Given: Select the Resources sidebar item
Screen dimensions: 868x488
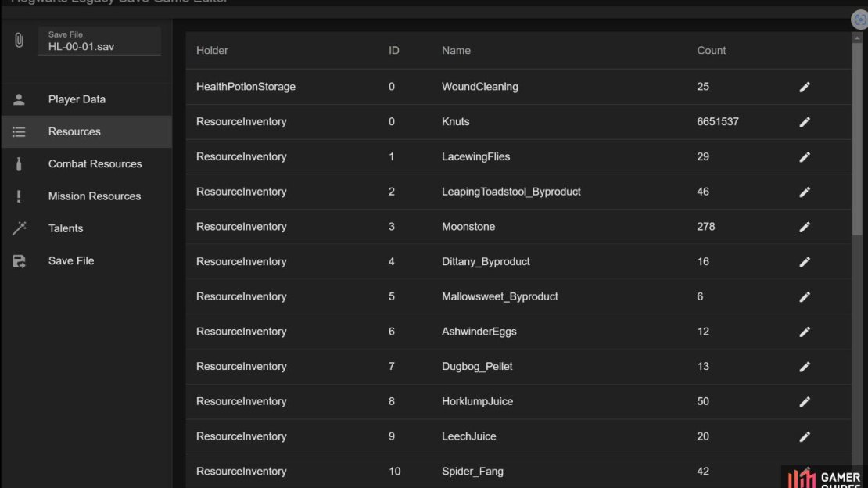Looking at the screenshot, I should pos(86,132).
